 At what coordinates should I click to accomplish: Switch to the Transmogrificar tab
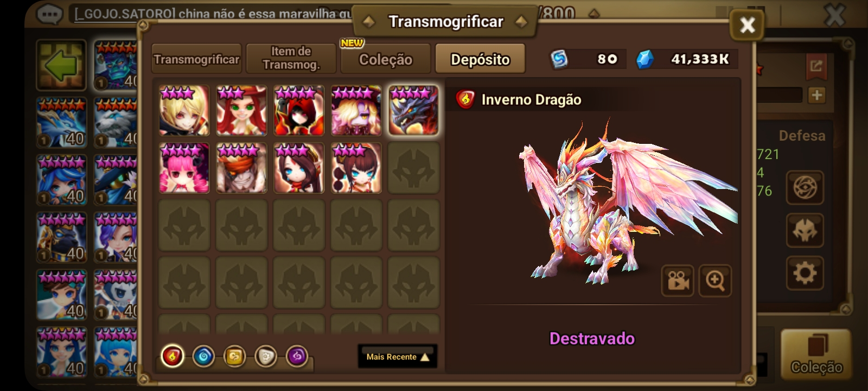click(196, 59)
